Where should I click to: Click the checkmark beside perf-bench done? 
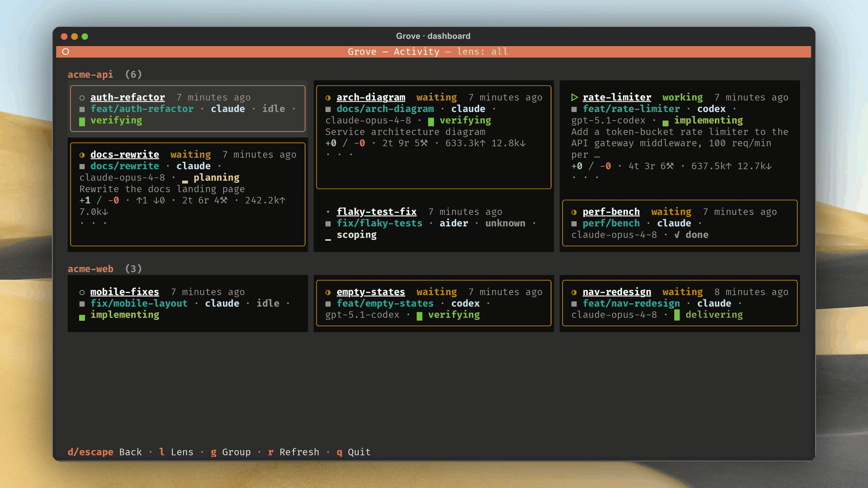(677, 235)
